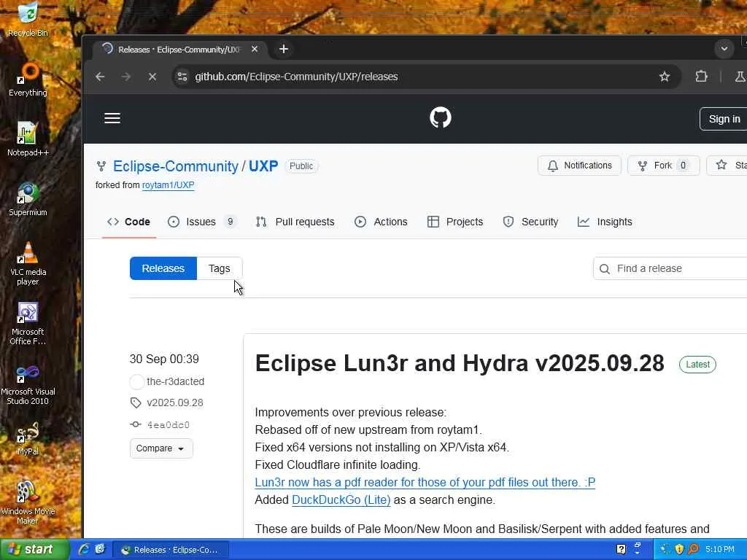
Task: Open the VLC media player shortcut
Action: point(28,263)
